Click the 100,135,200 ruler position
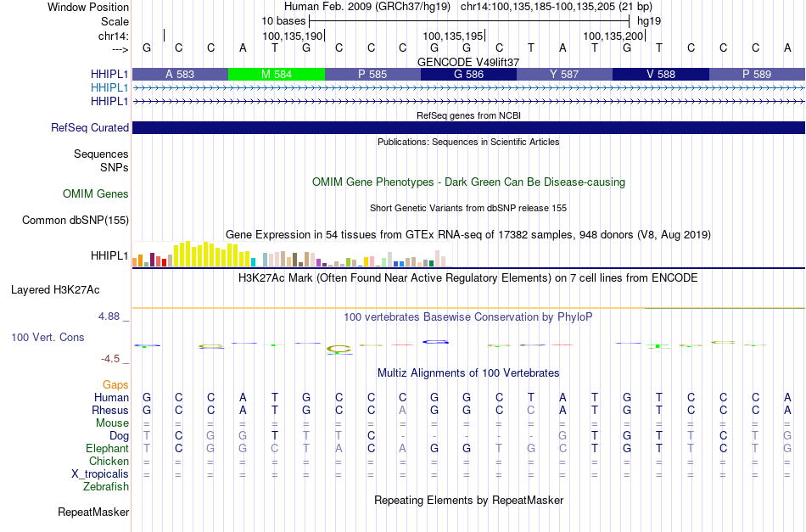This screenshot has height=532, width=806. [613, 36]
